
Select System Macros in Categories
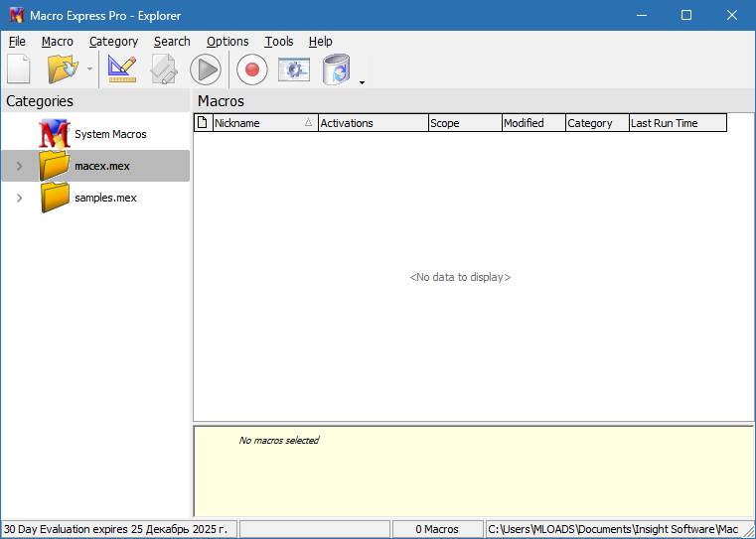(x=110, y=134)
